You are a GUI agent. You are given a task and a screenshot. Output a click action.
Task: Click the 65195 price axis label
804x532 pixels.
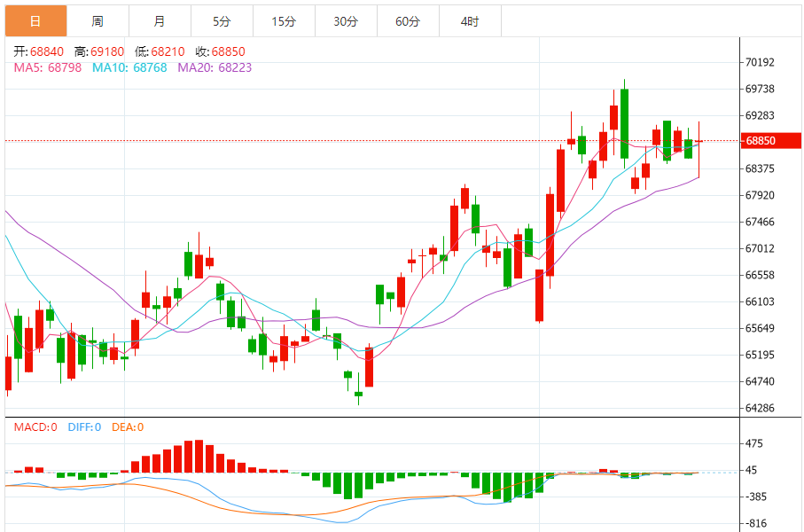click(760, 355)
